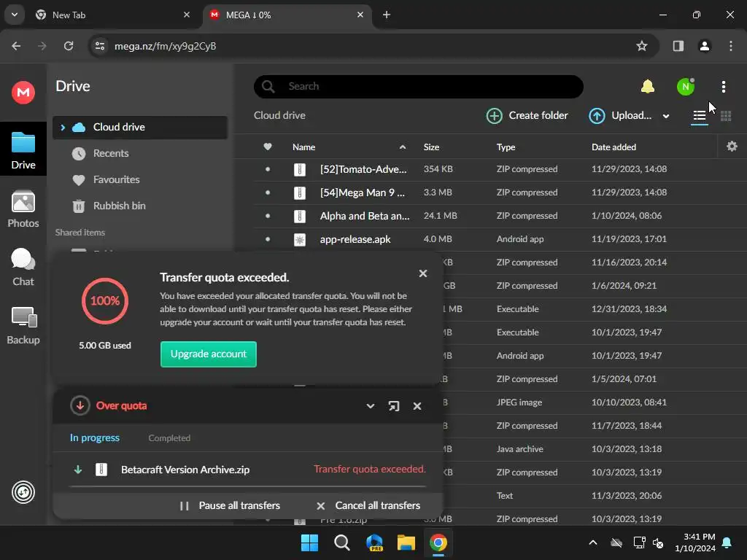Select Cloud drive in the tree
Screen dimensions: 747x560
[139, 127]
